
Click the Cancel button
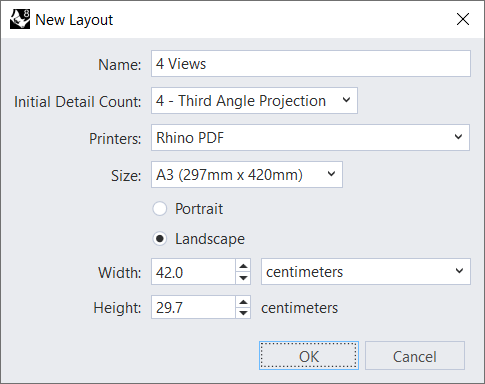(x=415, y=356)
